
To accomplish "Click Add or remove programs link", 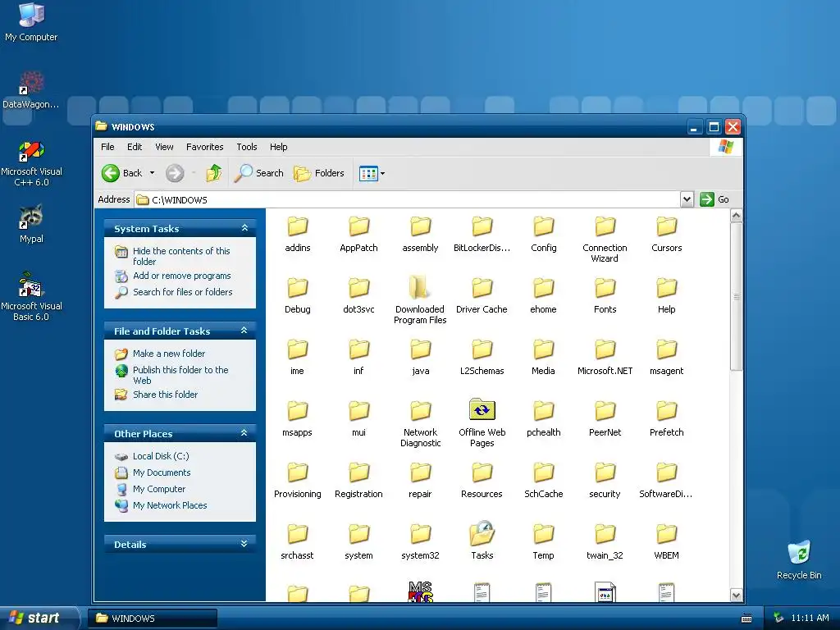I will pos(181,276).
